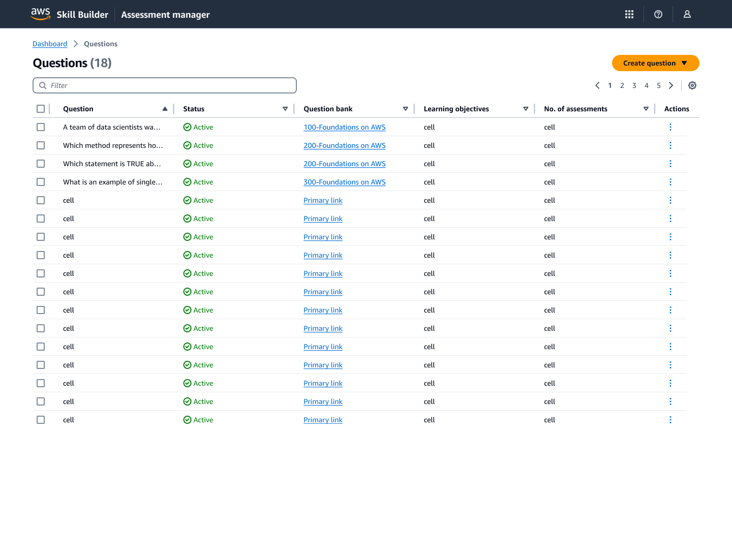This screenshot has height=560, width=732.
Task: Go to page 3
Action: click(634, 85)
